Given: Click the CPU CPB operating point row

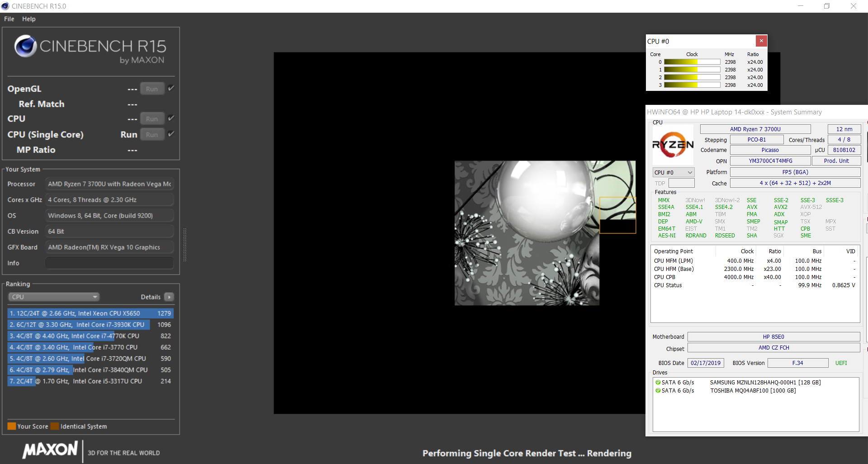Looking at the screenshot, I should 754,277.
